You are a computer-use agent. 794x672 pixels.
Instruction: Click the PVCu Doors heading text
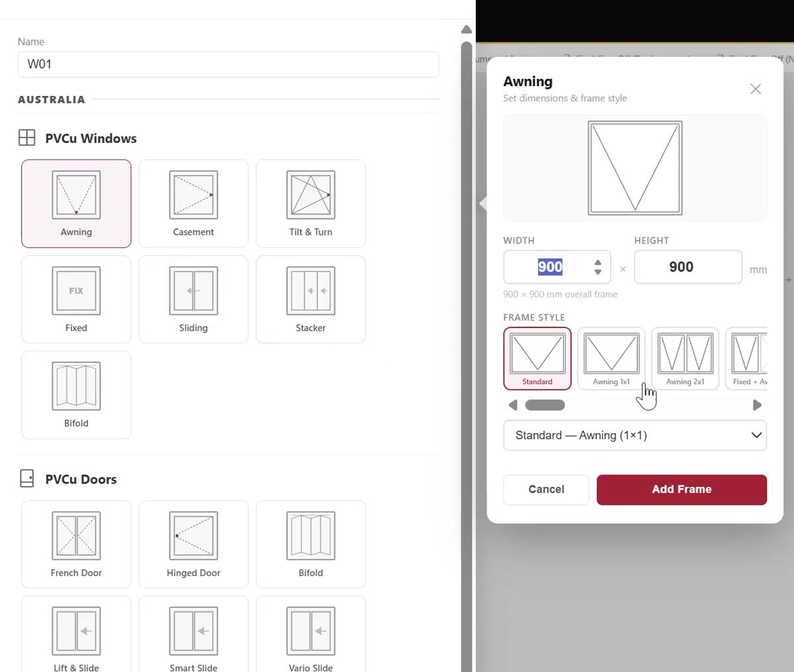click(81, 480)
